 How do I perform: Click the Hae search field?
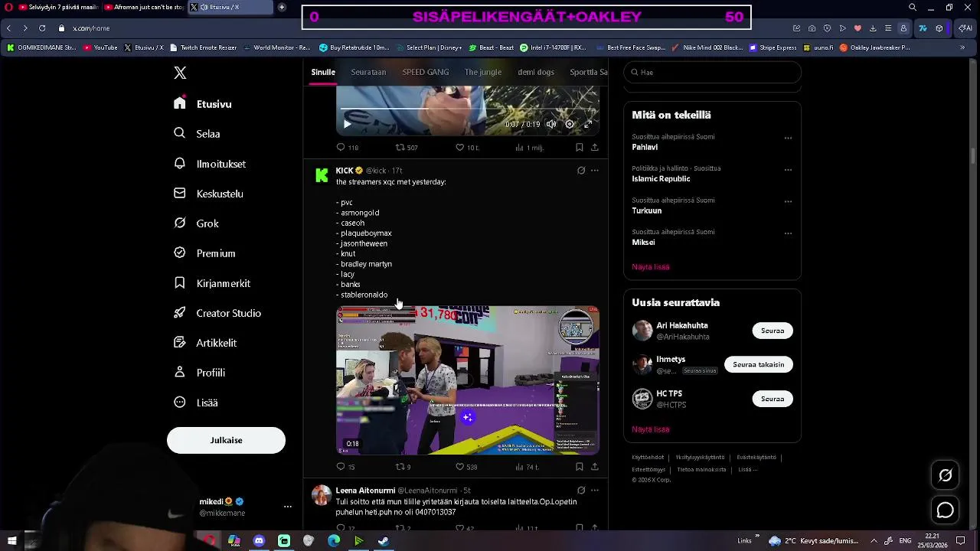(x=712, y=72)
